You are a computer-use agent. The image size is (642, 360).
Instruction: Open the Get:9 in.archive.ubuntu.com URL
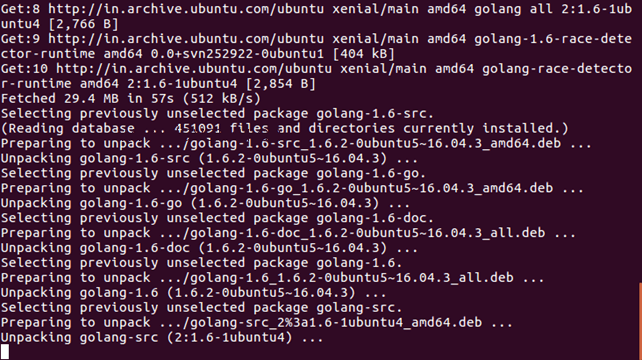[x=186, y=39]
